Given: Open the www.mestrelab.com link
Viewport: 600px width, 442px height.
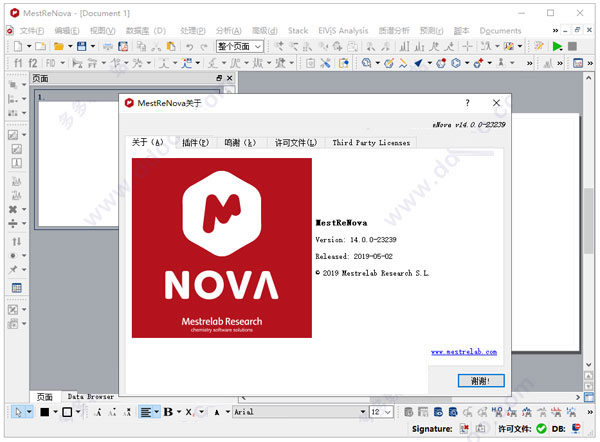Looking at the screenshot, I should coord(464,352).
